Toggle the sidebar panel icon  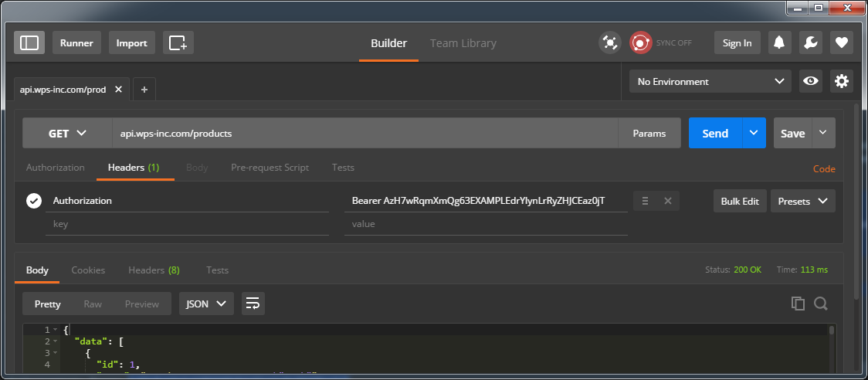coord(29,42)
